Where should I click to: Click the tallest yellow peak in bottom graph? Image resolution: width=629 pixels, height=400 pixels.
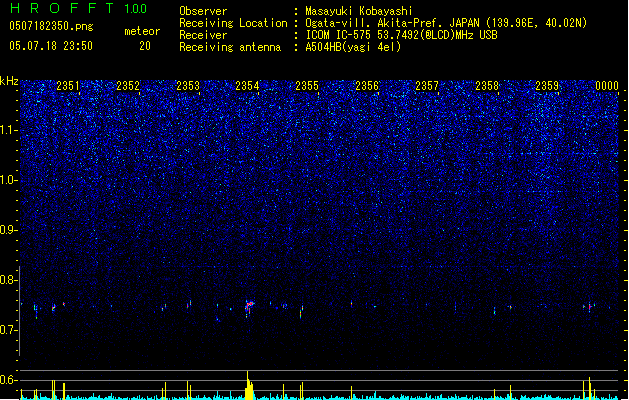249,385
